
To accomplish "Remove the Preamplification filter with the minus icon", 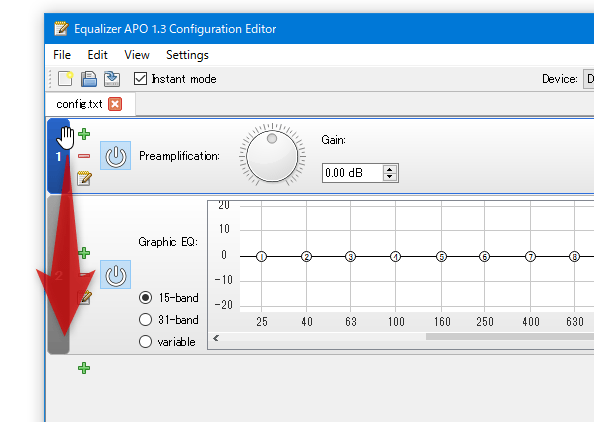I will (x=84, y=156).
